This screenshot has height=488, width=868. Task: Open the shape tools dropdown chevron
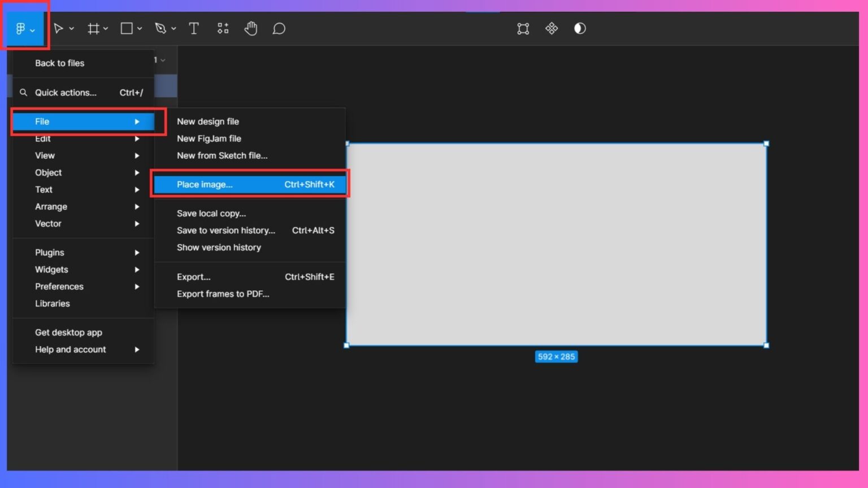pos(140,28)
